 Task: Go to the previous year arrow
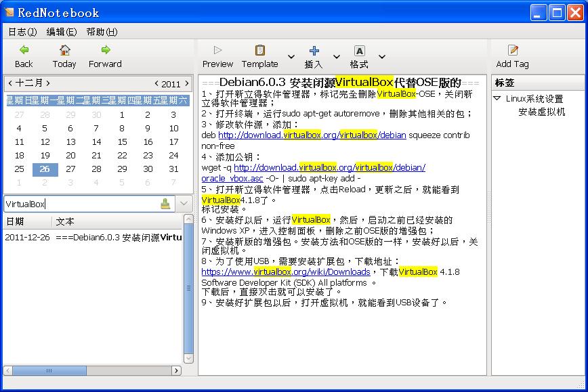(156, 83)
